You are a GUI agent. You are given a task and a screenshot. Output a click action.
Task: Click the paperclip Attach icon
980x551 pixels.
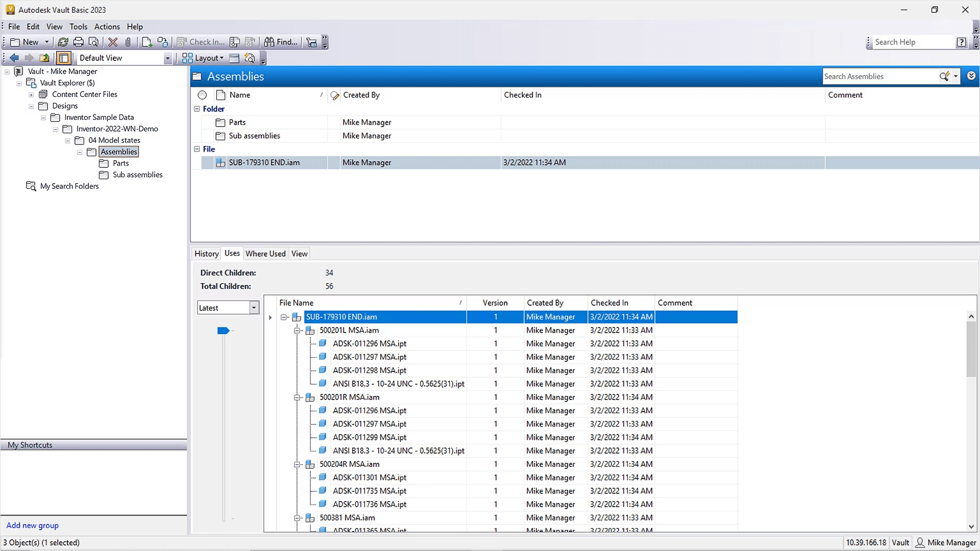coord(128,42)
